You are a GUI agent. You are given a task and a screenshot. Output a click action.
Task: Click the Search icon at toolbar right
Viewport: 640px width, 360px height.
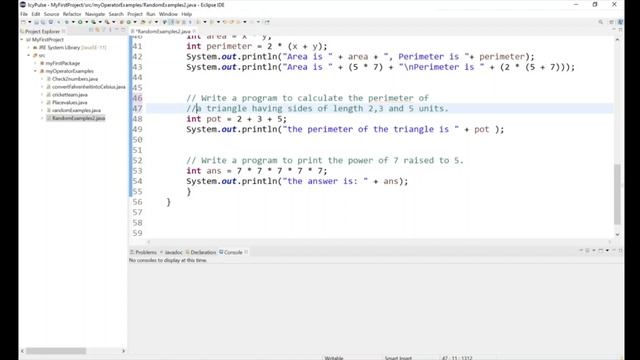click(x=600, y=22)
